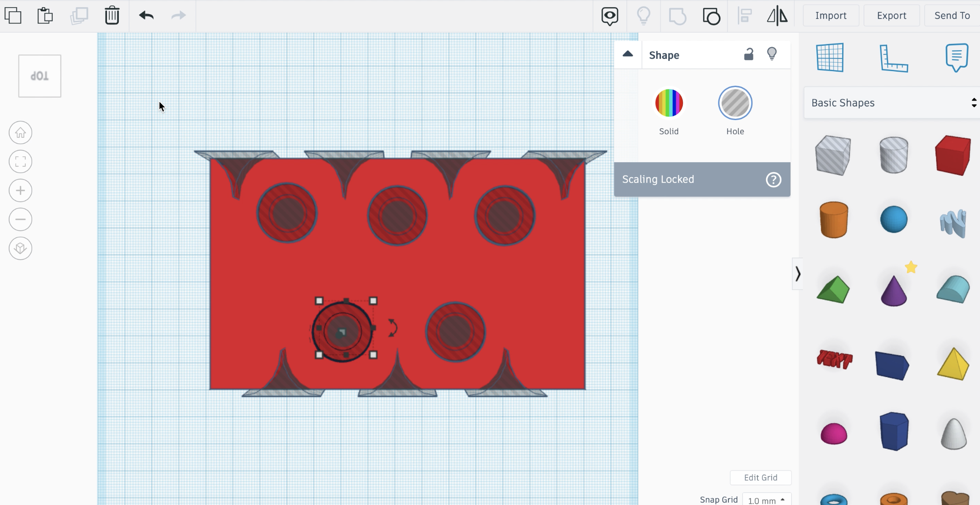This screenshot has height=505, width=980.
Task: Click the Redo arrow
Action: [179, 15]
